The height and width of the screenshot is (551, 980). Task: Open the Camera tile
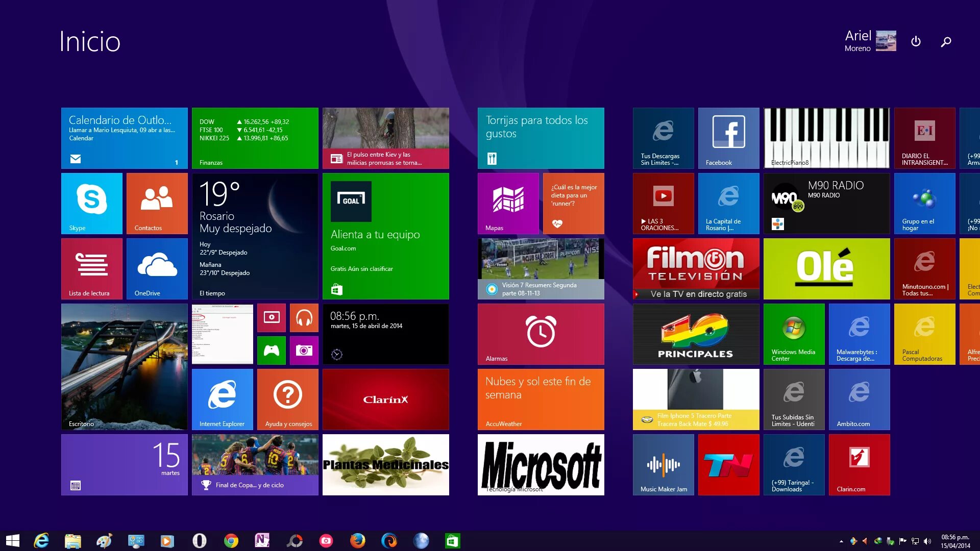point(304,350)
